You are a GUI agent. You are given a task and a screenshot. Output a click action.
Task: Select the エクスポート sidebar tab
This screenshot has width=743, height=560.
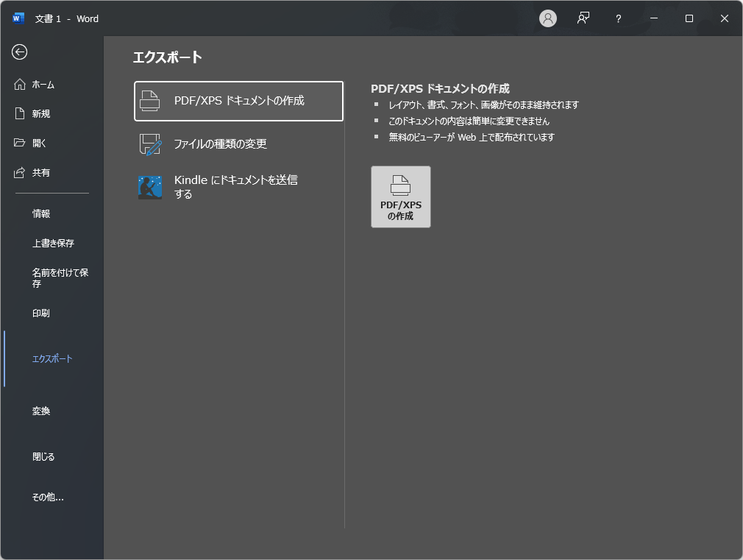[x=51, y=359]
